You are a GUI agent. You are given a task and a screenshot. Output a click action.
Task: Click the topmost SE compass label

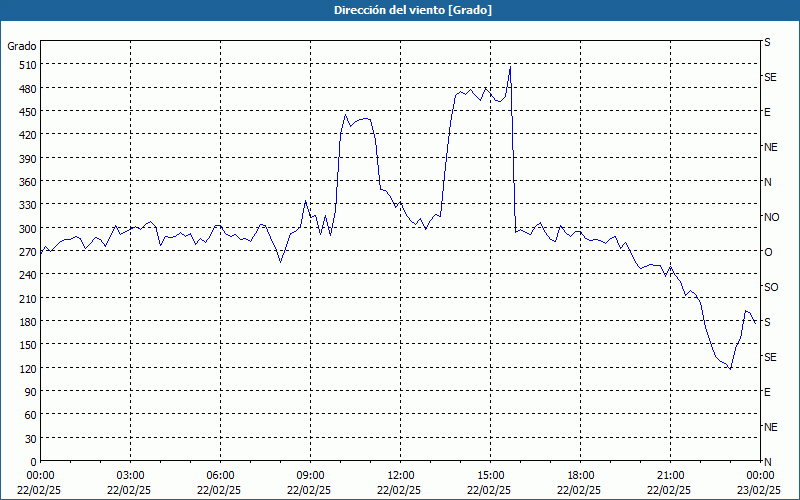click(x=770, y=77)
